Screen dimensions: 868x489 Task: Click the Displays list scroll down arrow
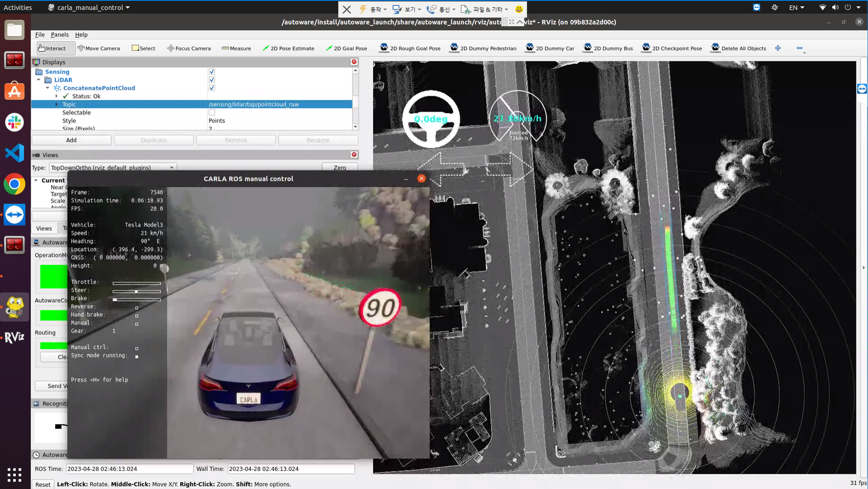coord(356,127)
